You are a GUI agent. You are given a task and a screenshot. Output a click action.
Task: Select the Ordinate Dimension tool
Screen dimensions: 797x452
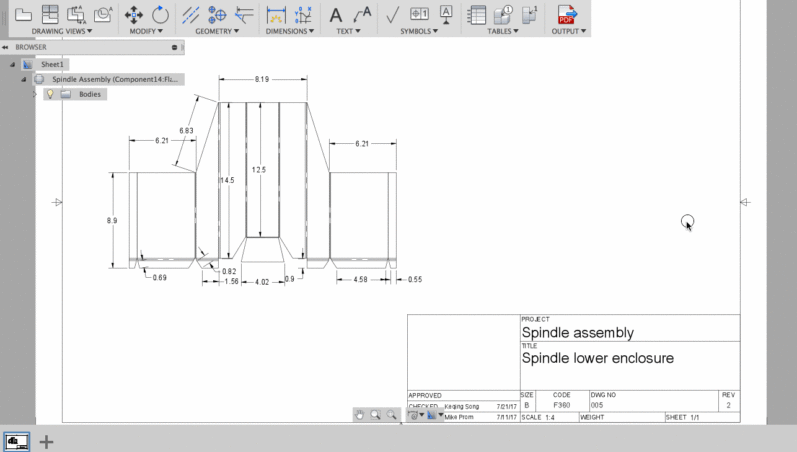tap(303, 15)
